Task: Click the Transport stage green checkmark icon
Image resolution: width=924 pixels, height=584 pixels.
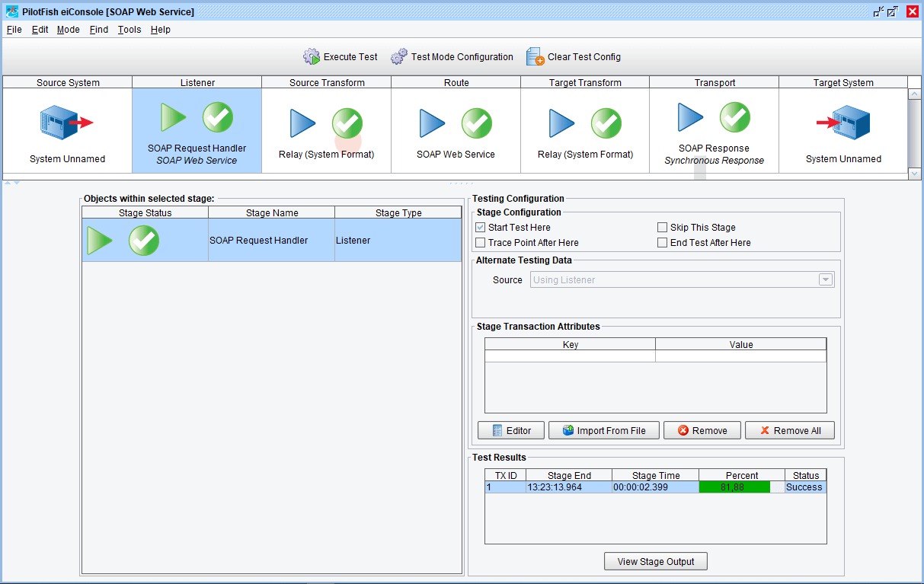Action: point(735,117)
